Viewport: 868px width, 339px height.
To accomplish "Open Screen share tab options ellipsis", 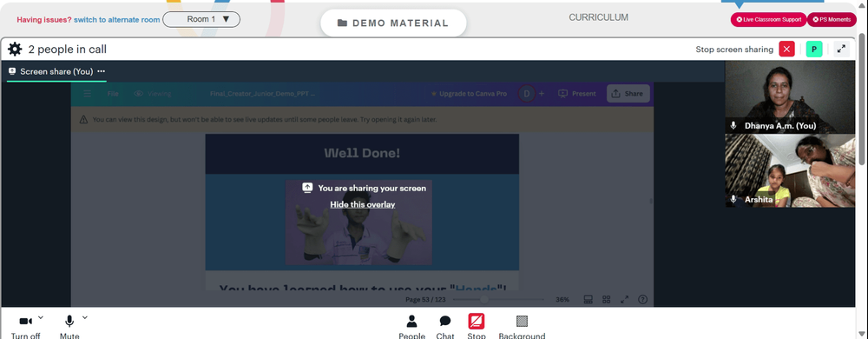I will tap(102, 71).
